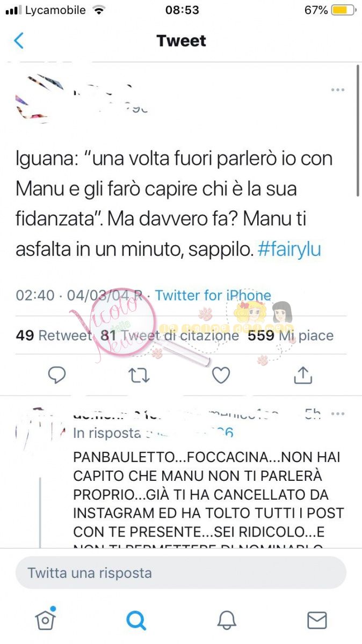View the 559 Mi piace list
This screenshot has width=362, height=644.
pos(291,335)
